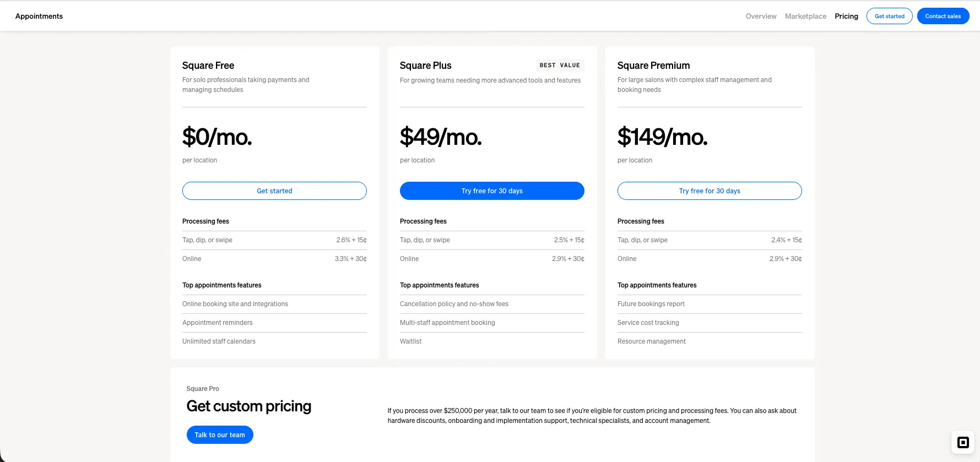Click the $149/mo. price

(x=663, y=137)
